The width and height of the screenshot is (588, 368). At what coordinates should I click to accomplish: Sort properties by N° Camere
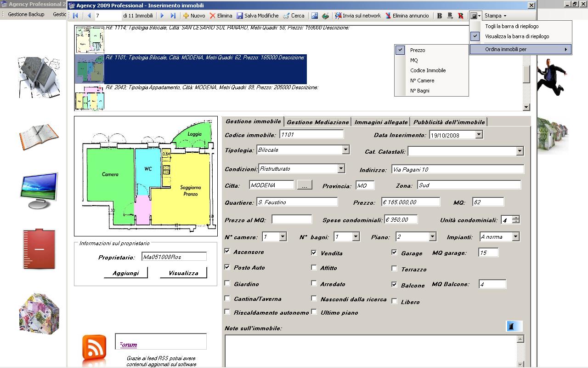[x=431, y=80]
